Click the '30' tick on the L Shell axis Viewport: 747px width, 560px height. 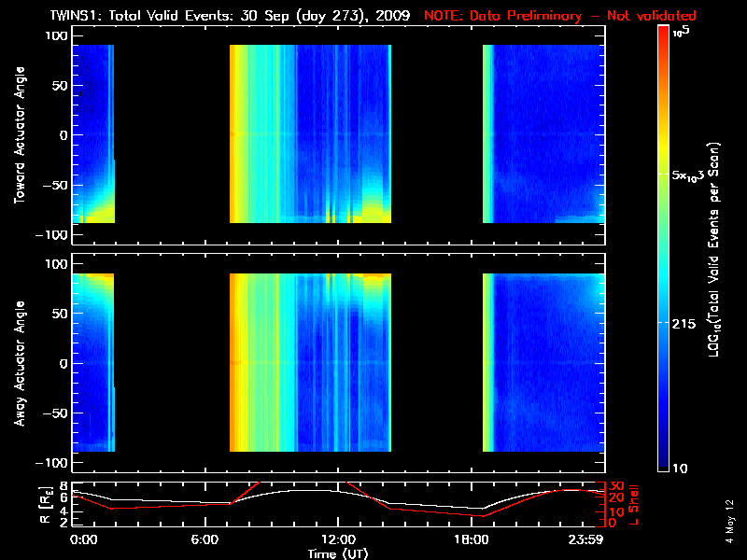pyautogui.click(x=616, y=486)
